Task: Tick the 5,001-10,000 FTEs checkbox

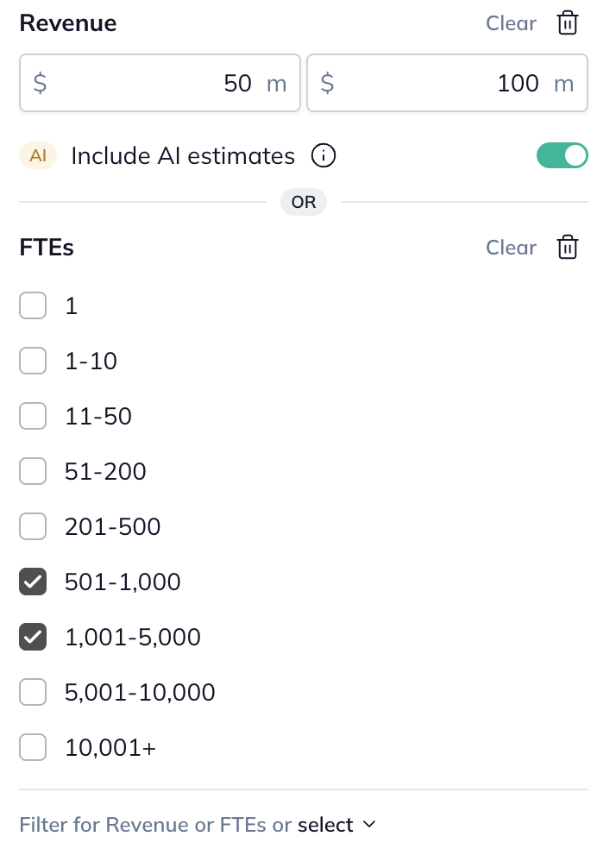Action: 33,693
